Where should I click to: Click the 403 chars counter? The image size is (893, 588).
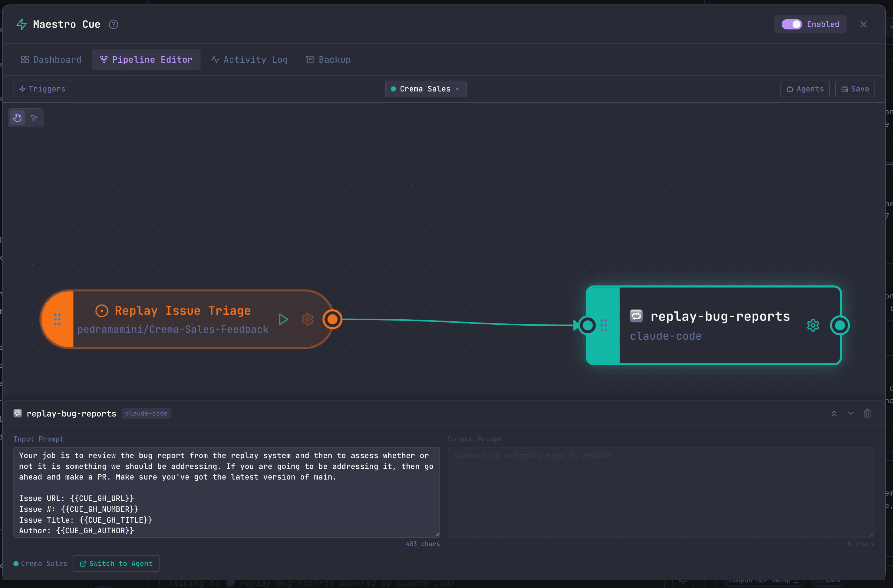click(423, 544)
